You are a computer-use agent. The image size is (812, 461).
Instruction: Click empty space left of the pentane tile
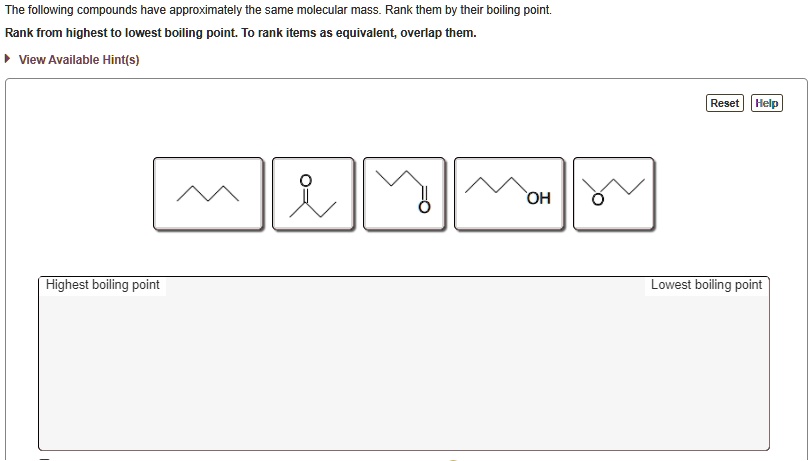coord(95,193)
